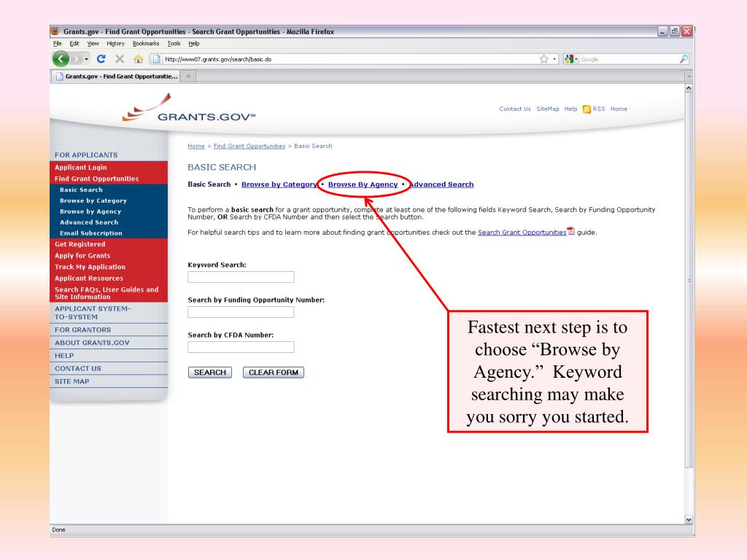Viewport: 747px width, 560px height.
Task: Click the scrollbar up arrow
Action: pos(689,88)
